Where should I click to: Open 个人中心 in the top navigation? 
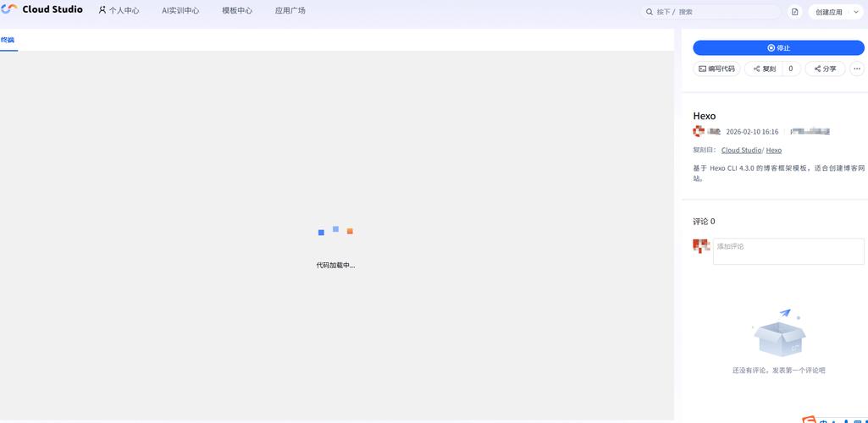pyautogui.click(x=119, y=11)
